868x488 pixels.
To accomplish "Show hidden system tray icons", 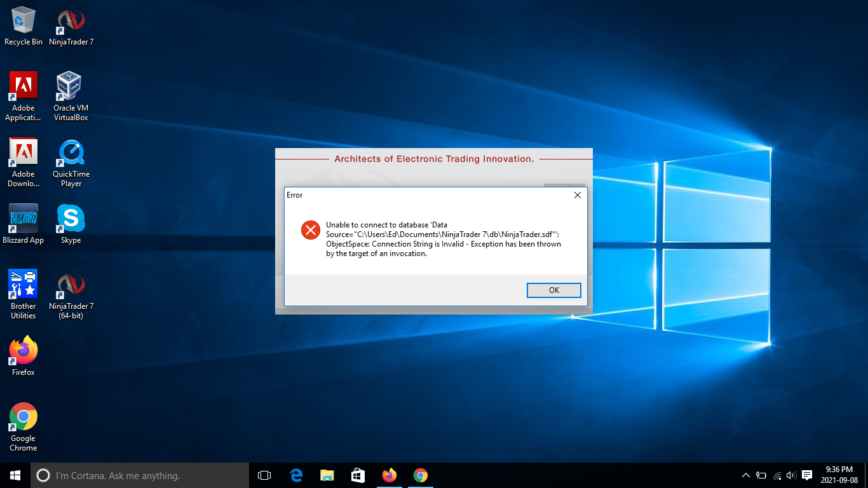I will [746, 475].
